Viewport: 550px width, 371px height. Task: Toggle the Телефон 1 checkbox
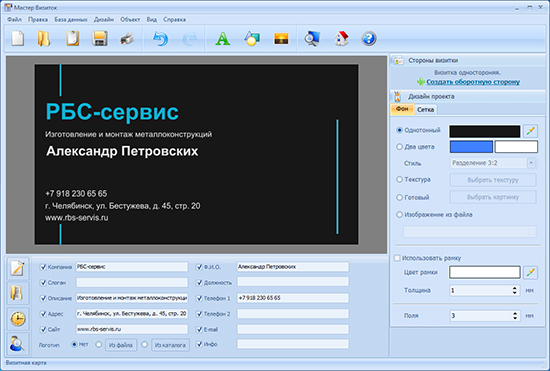(199, 298)
